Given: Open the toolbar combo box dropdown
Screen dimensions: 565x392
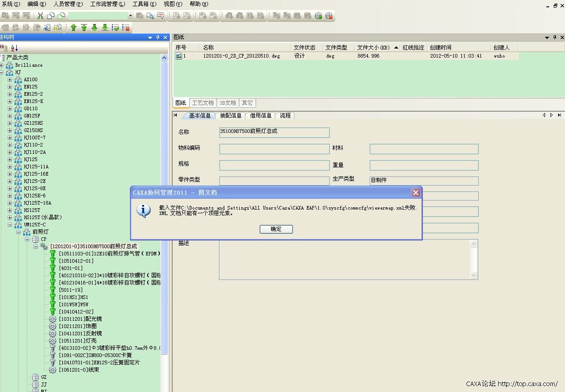Looking at the screenshot, I should (x=130, y=15).
